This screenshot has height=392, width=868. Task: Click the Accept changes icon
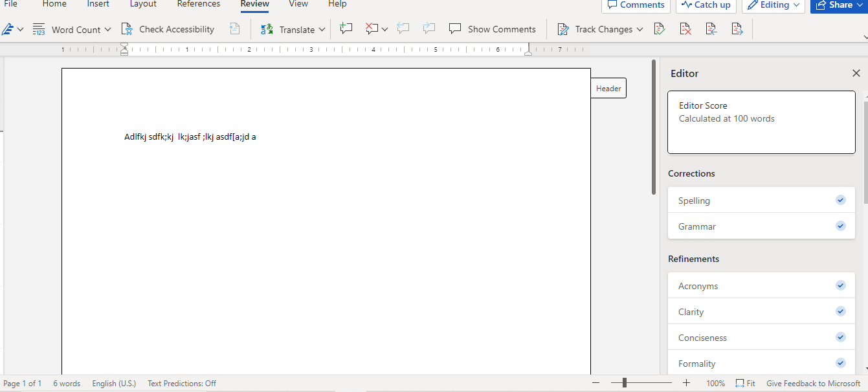pyautogui.click(x=660, y=28)
